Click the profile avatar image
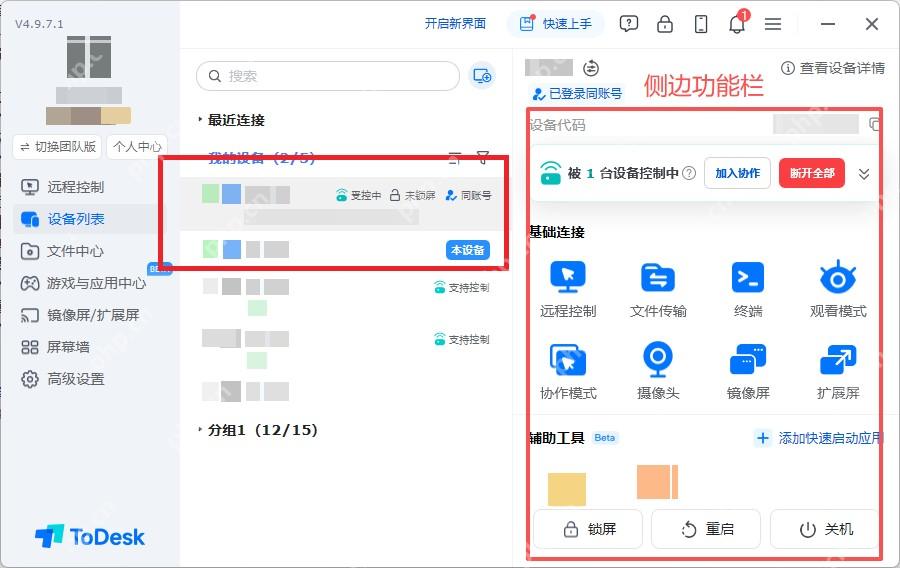Screen dimensions: 900x568 click(x=88, y=57)
